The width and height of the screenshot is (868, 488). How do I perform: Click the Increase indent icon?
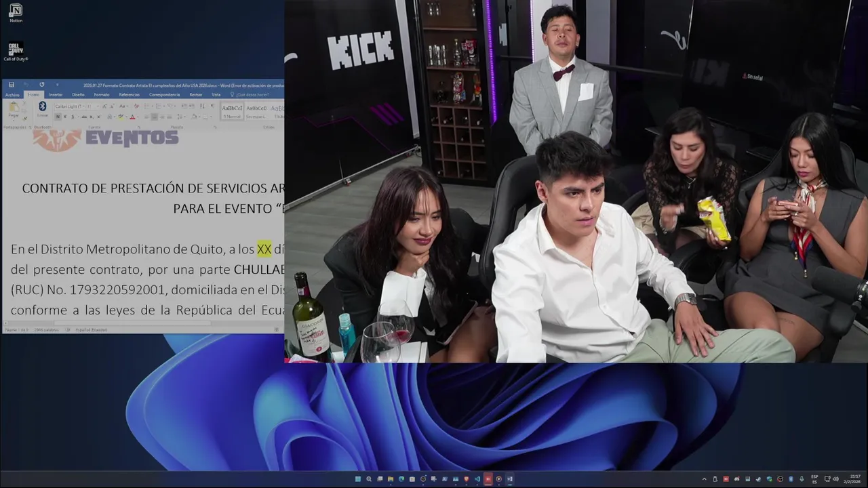(x=192, y=106)
